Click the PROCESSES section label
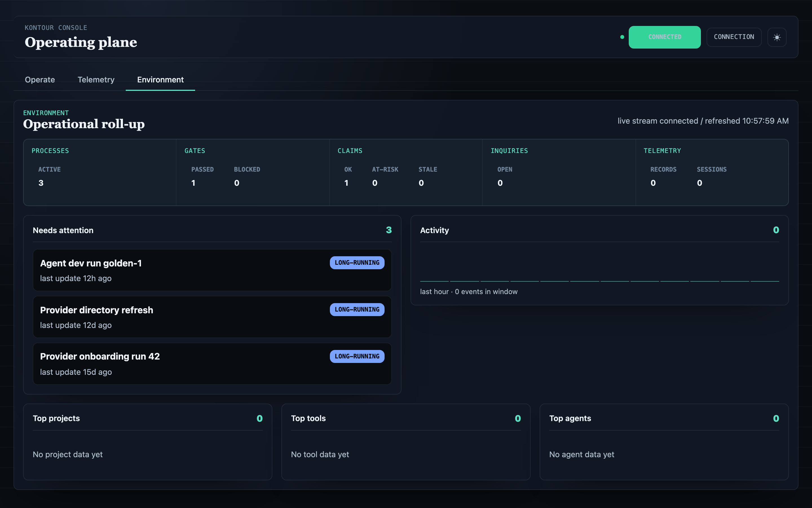This screenshot has width=812, height=508. [50, 151]
